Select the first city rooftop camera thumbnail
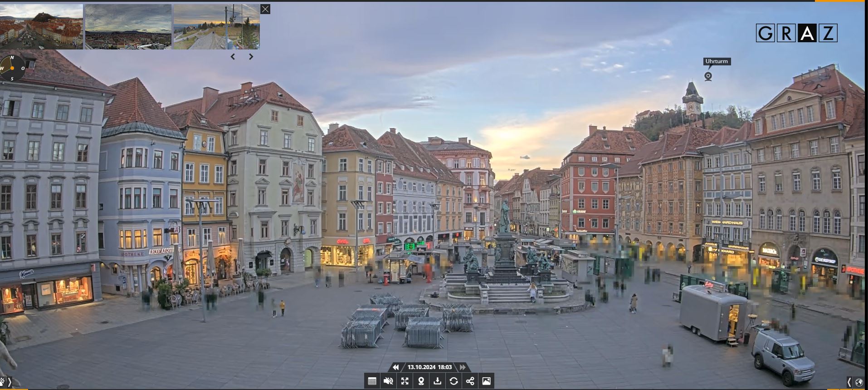868x390 pixels. (41, 27)
